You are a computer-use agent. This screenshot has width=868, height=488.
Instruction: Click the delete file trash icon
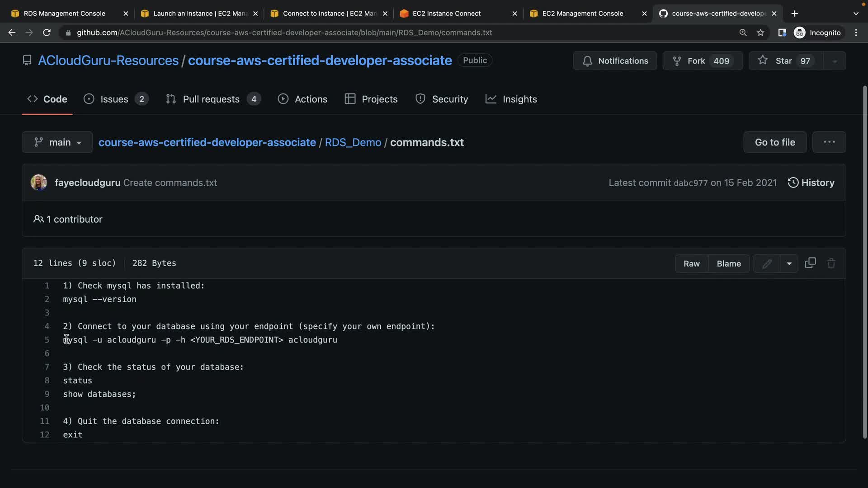point(831,263)
